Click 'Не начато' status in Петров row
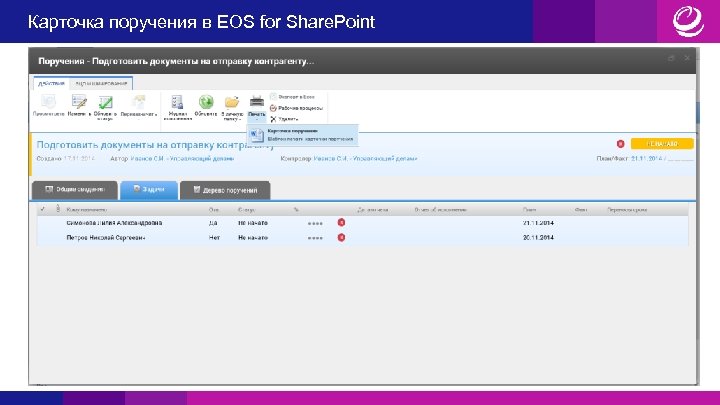Image resolution: width=720 pixels, height=405 pixels. 253,238
